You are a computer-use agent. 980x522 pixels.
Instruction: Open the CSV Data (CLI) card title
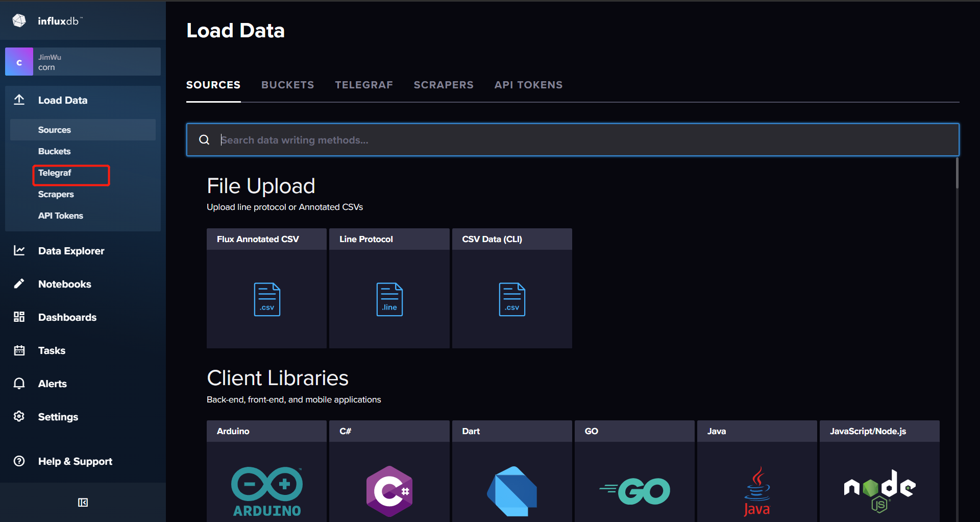pyautogui.click(x=492, y=239)
